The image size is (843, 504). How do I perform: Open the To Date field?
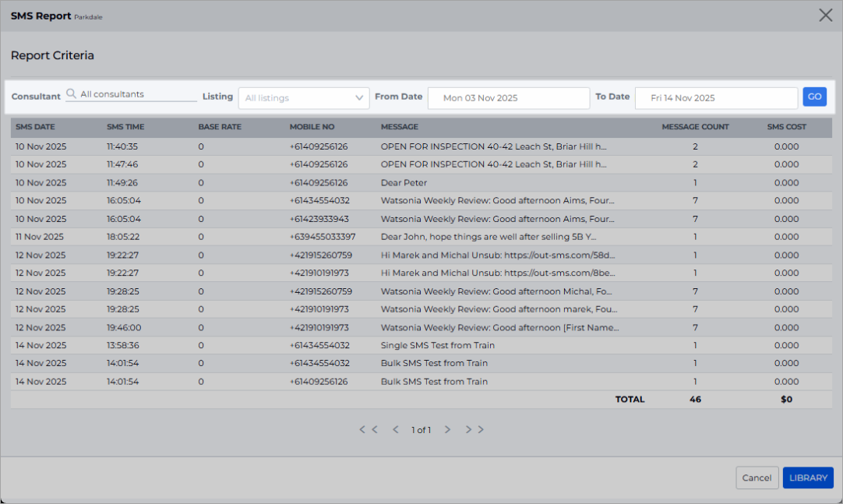tap(716, 98)
